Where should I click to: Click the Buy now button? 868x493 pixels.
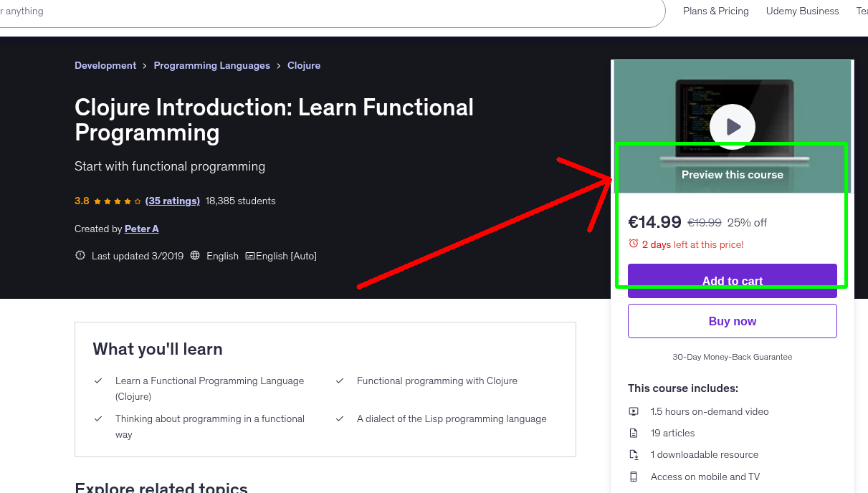[732, 320]
